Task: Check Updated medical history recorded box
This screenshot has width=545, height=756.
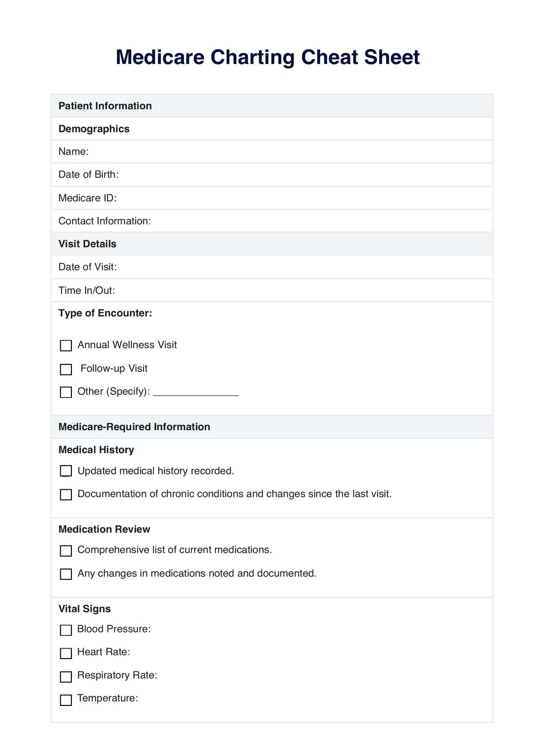Action: tap(66, 471)
